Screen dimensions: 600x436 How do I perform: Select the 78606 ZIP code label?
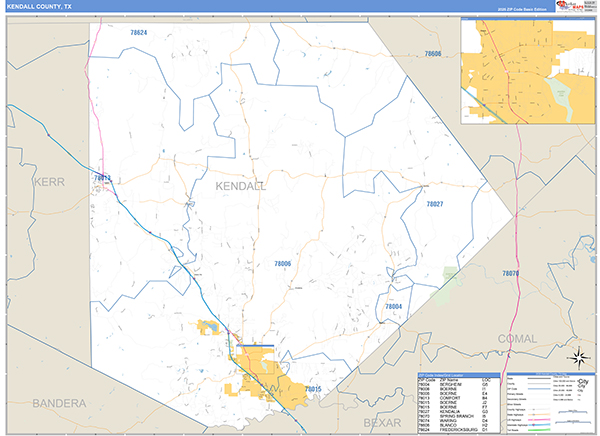(x=433, y=54)
